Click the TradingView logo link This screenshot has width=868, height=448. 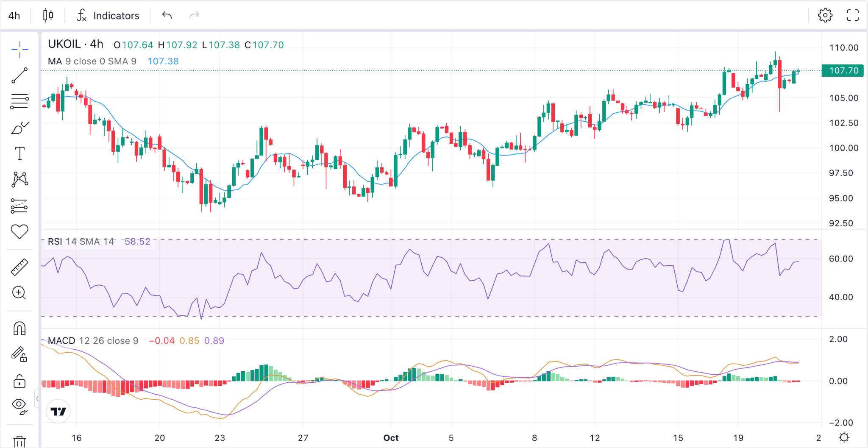point(58,411)
